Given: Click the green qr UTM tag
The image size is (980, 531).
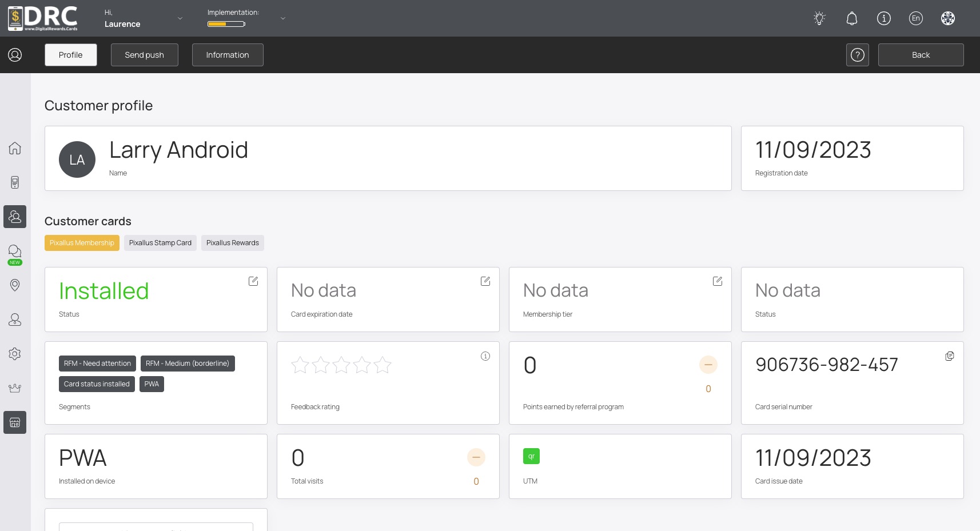Looking at the screenshot, I should [x=531, y=456].
